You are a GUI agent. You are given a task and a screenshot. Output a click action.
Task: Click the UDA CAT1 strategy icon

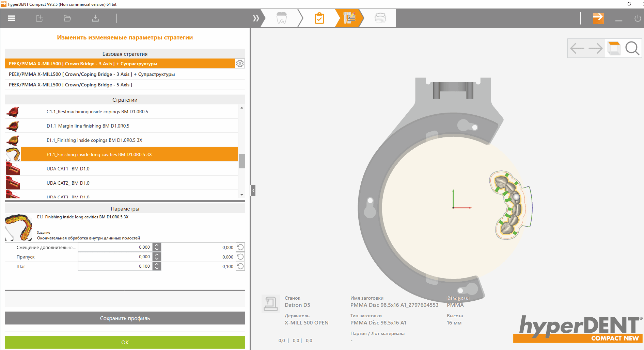(x=13, y=169)
